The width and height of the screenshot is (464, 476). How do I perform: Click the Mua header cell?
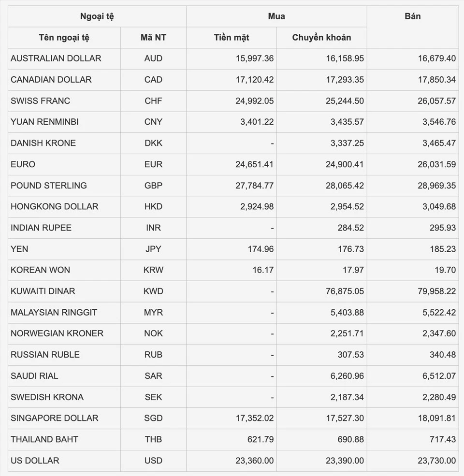point(276,16)
